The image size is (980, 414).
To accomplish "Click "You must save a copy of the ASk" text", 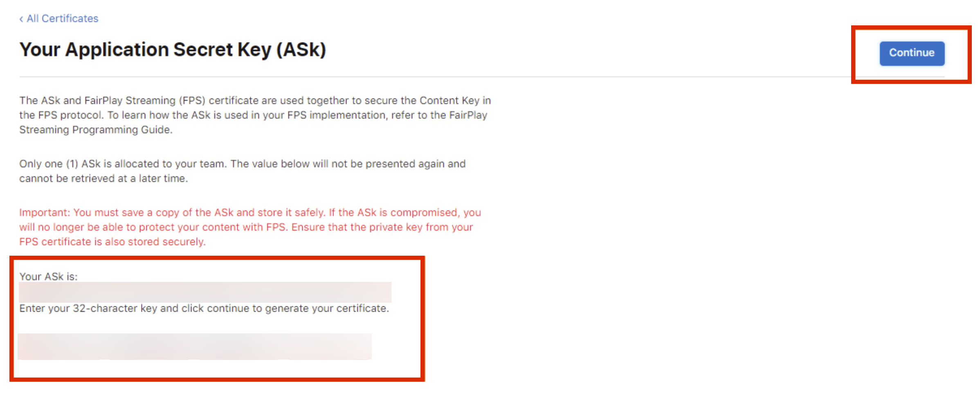I will click(x=153, y=213).
